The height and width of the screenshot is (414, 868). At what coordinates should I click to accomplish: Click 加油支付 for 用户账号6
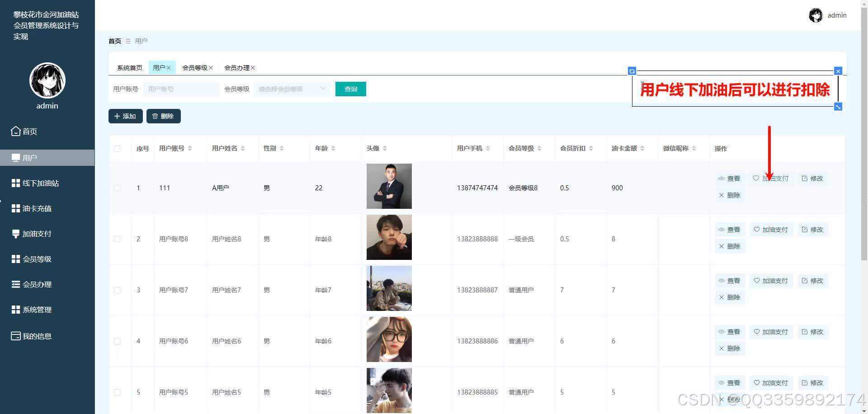(771, 332)
